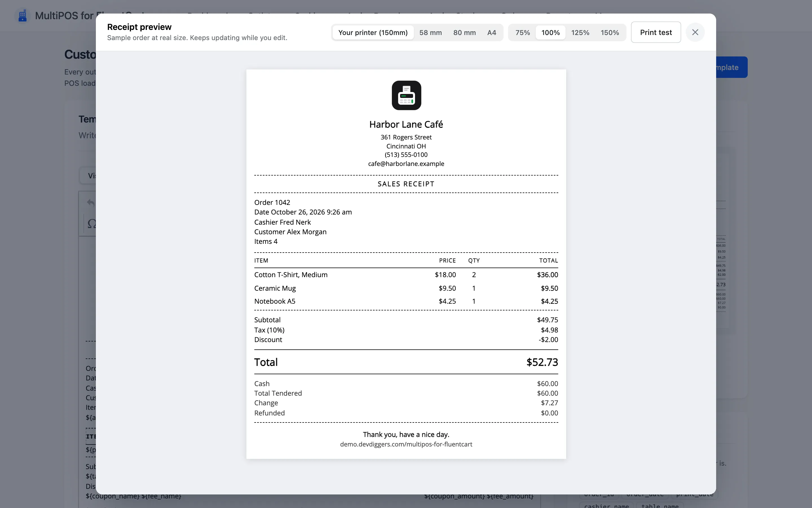This screenshot has height=508, width=812.
Task: Set preview zoom to 150%
Action: coord(610,32)
